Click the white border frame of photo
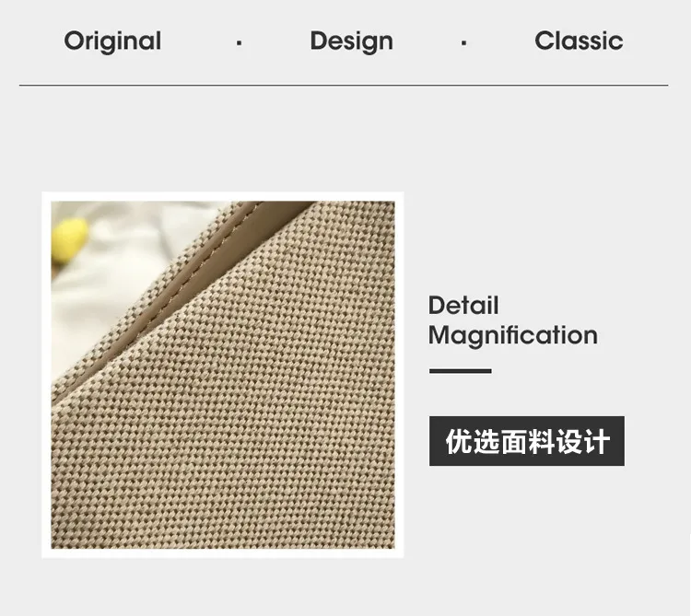The image size is (691, 616). click(223, 196)
